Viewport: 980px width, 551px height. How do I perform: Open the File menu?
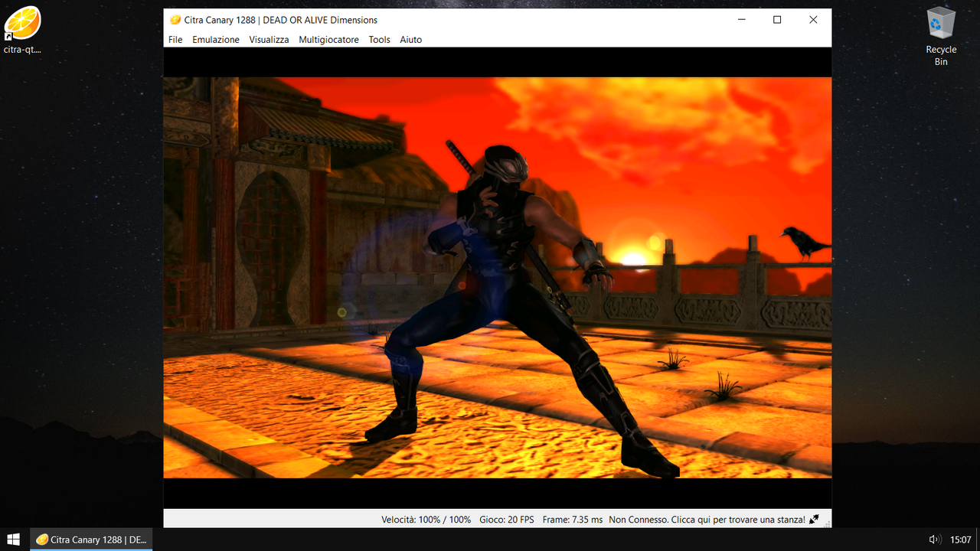point(175,40)
